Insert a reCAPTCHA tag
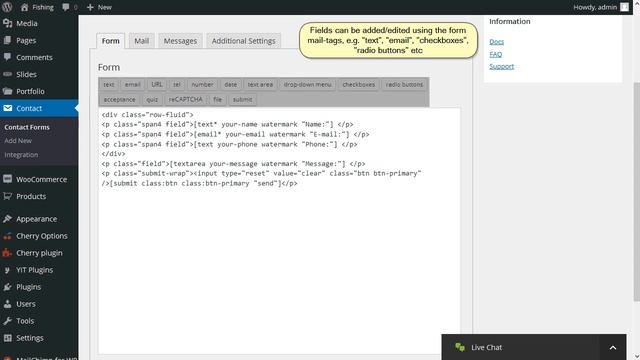The width and height of the screenshot is (640, 360). (186, 100)
